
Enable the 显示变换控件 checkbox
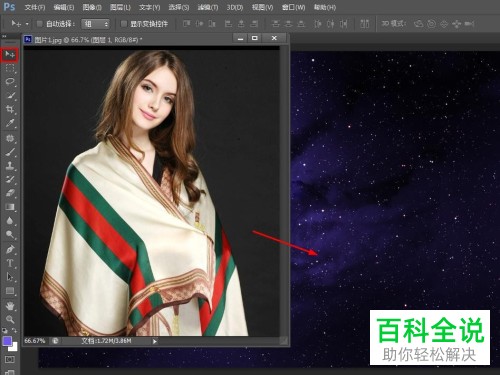(124, 24)
